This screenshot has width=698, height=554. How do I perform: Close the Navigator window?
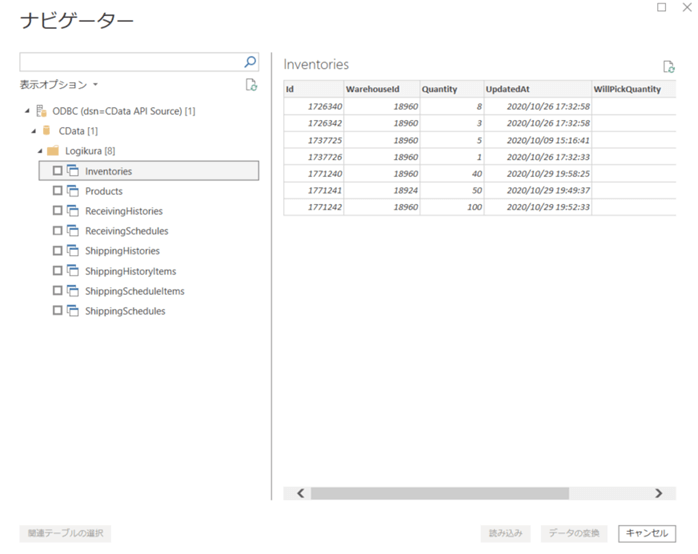[687, 7]
